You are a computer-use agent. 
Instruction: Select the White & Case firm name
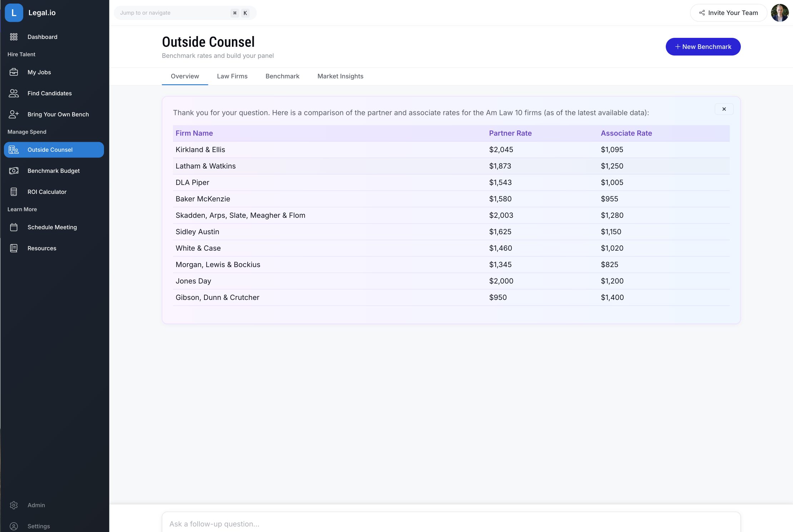198,248
